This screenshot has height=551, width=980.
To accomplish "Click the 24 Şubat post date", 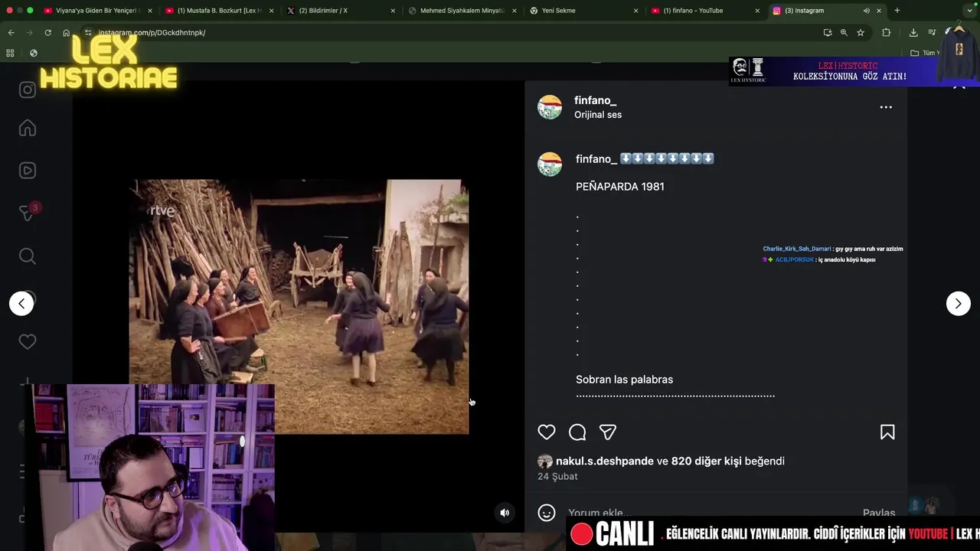I will 557,476.
